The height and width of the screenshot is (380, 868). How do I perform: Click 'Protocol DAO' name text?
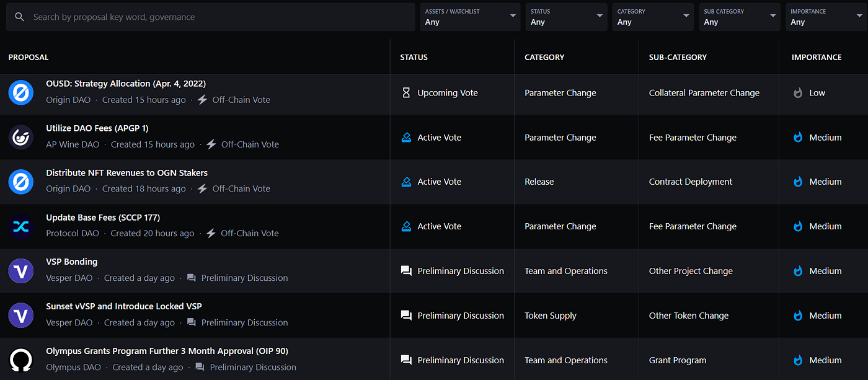point(73,234)
